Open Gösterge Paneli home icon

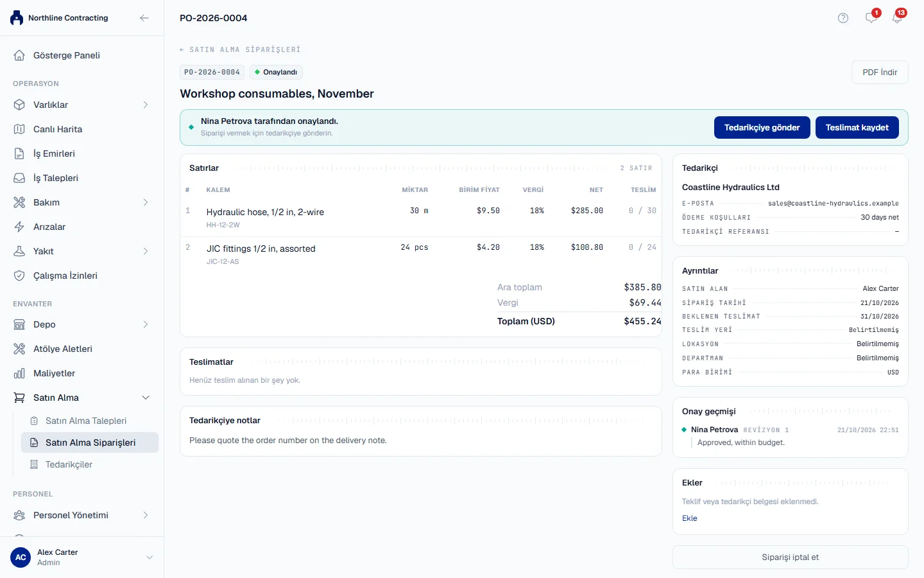click(19, 55)
